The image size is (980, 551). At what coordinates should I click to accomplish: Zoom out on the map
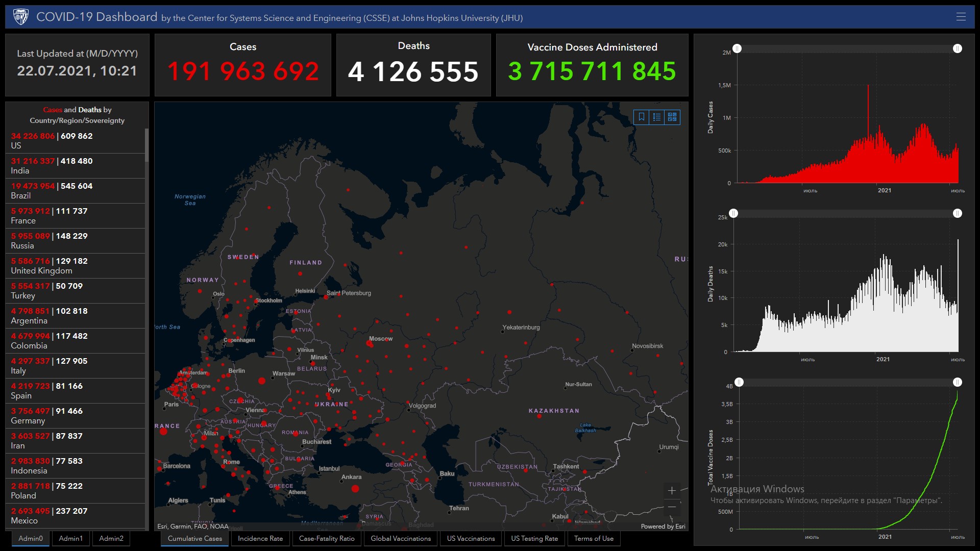pyautogui.click(x=672, y=507)
